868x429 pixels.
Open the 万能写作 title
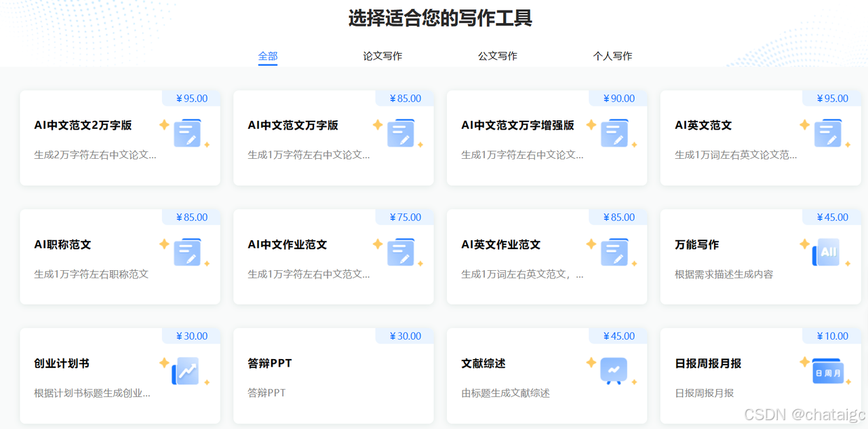click(x=696, y=244)
